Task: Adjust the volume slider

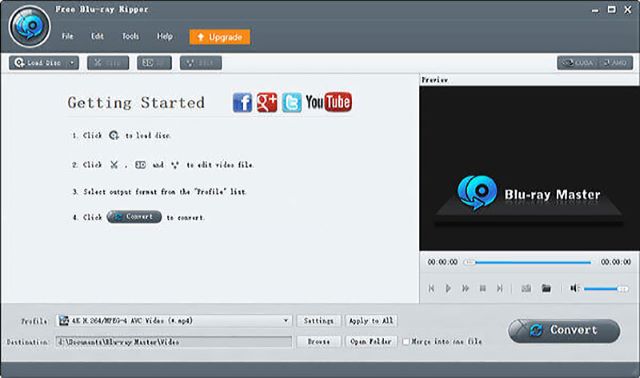Action: (x=606, y=289)
